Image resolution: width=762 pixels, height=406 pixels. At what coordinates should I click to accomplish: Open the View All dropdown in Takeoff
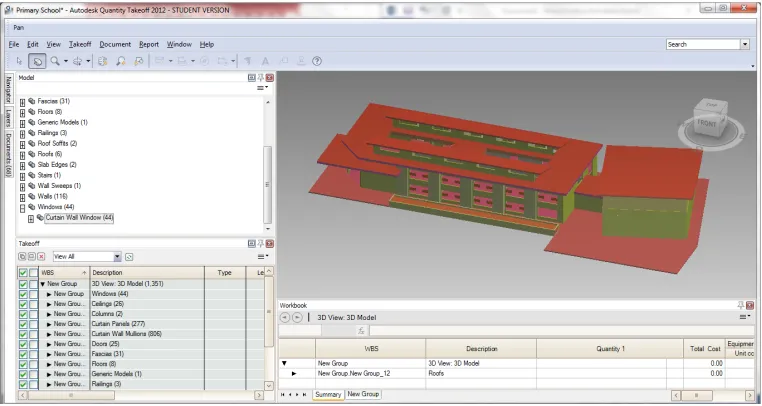coord(117,257)
